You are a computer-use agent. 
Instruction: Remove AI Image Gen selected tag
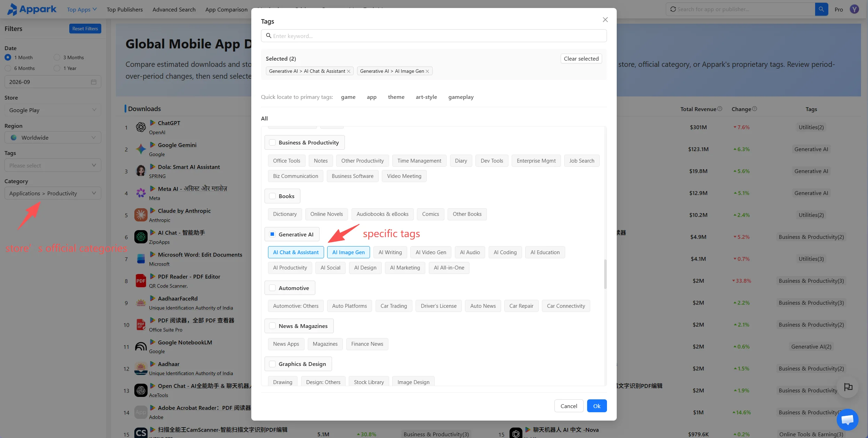tap(427, 71)
